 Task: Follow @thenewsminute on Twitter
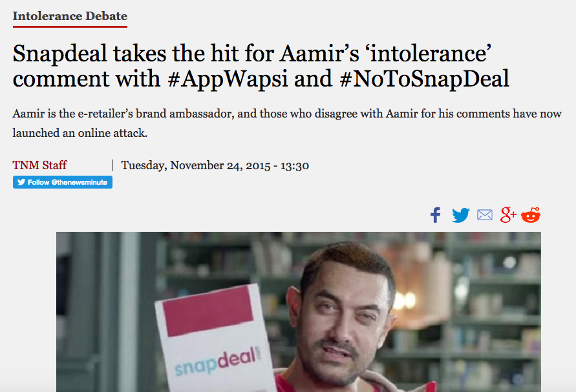tap(63, 182)
